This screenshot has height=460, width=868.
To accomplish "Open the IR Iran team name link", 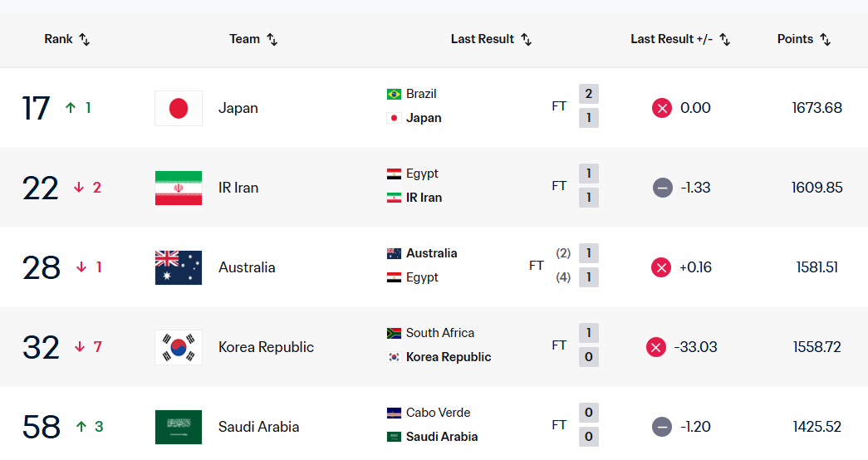I will tap(238, 188).
